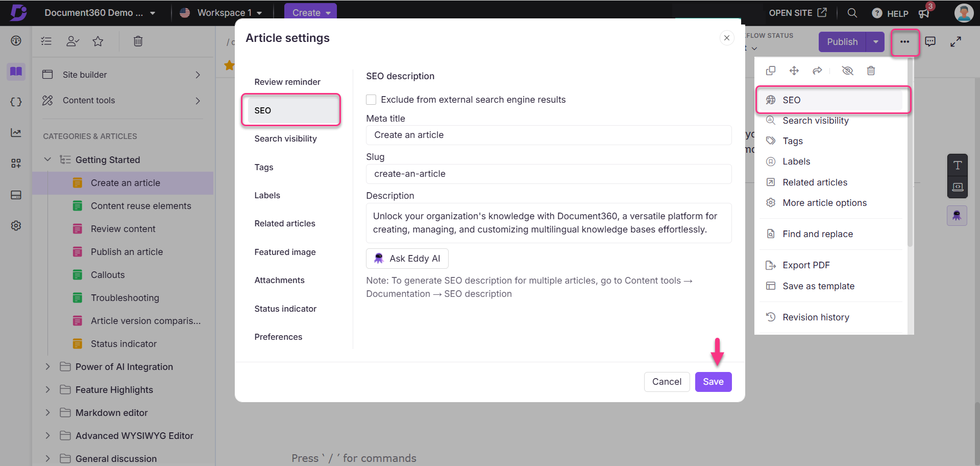Screen dimensions: 980x466
Task: Click the share arrow icon in dropdown
Action: [818, 71]
